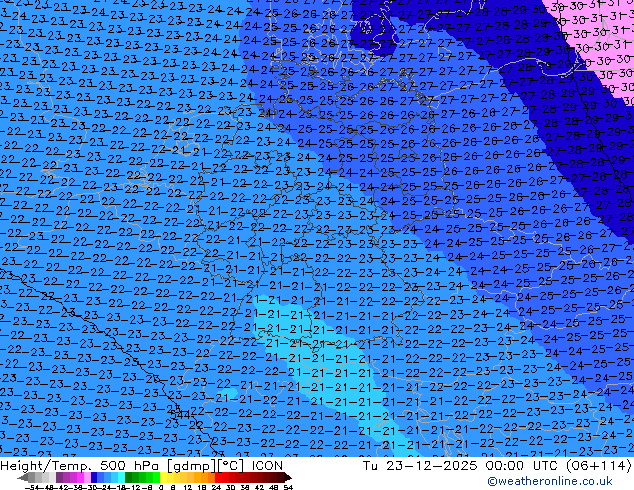Pick the cyan -18 legend swatch

121,478
